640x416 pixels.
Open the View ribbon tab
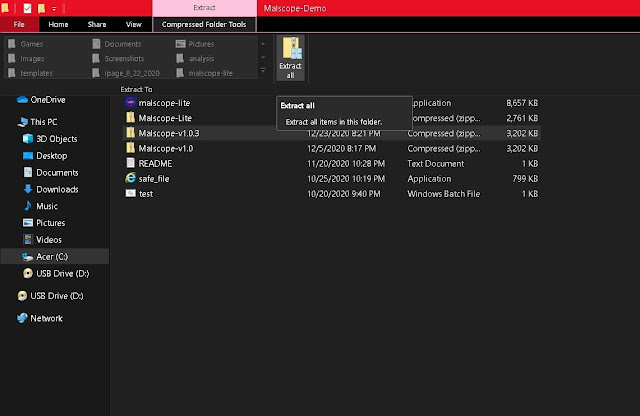pyautogui.click(x=133, y=24)
